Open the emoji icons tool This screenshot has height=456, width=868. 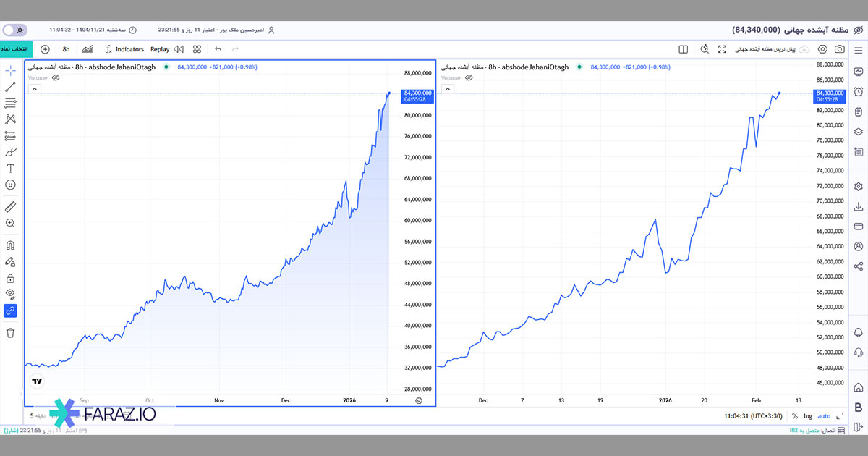point(10,185)
